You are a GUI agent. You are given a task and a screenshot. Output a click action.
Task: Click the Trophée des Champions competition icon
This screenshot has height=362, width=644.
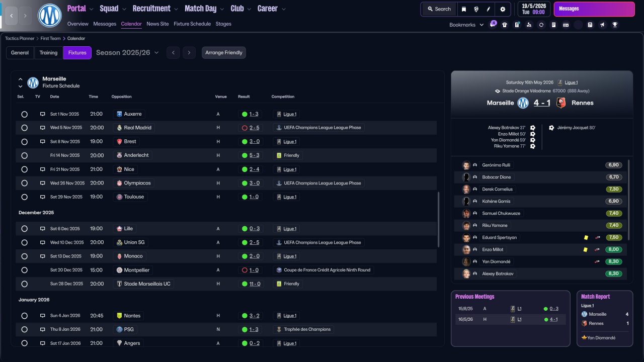(279, 329)
